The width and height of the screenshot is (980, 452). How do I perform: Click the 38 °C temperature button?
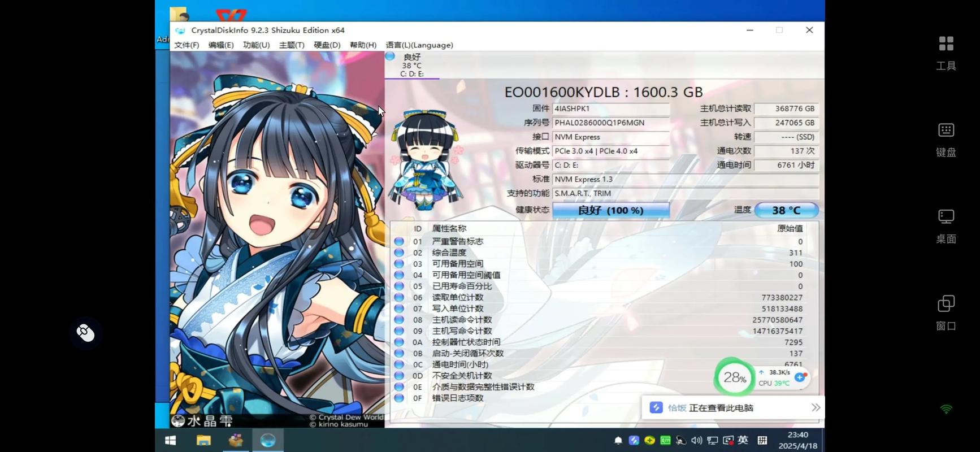point(786,210)
